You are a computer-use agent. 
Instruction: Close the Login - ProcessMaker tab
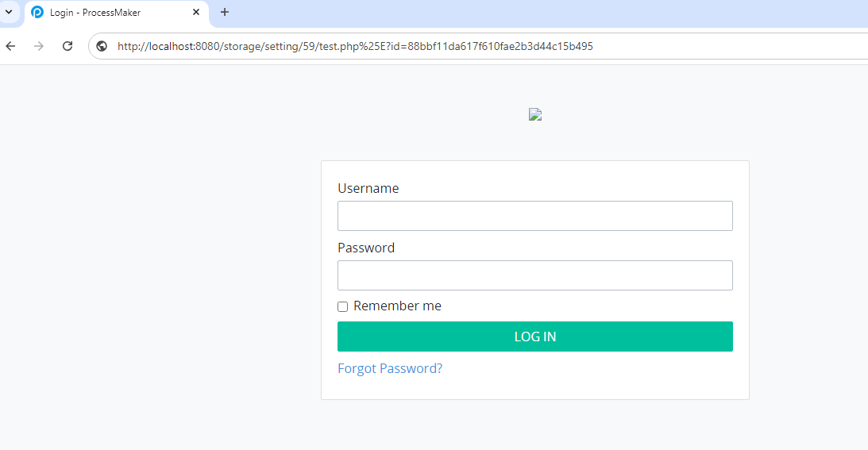tap(196, 12)
